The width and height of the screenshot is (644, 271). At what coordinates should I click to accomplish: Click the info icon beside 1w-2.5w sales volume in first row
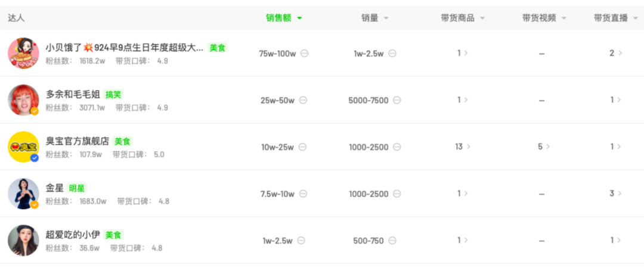(x=392, y=54)
